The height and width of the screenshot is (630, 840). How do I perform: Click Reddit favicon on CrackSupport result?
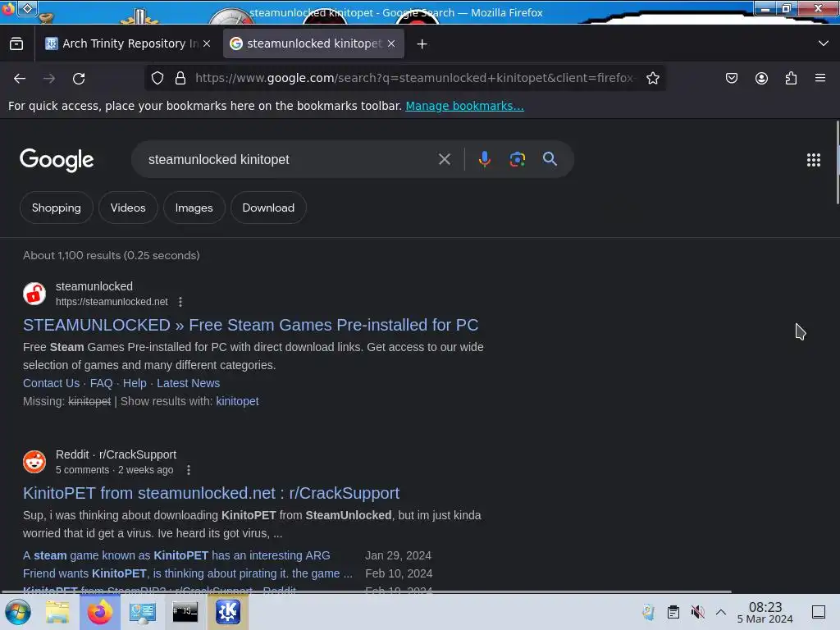(x=34, y=462)
